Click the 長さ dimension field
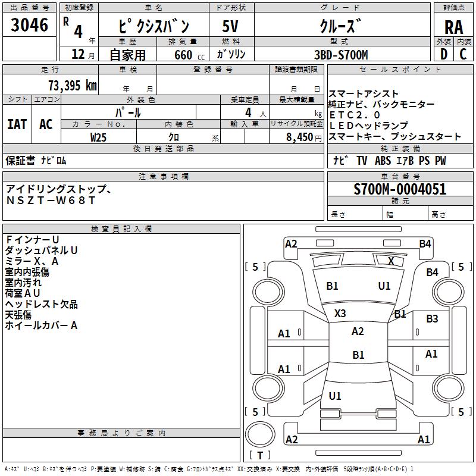The width and height of the screenshot is (476, 476). tap(355, 214)
